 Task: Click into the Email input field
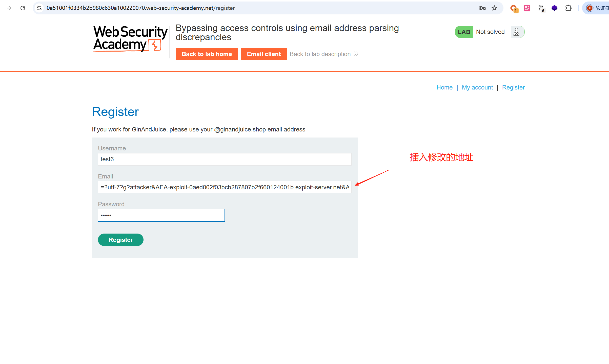[x=225, y=187]
